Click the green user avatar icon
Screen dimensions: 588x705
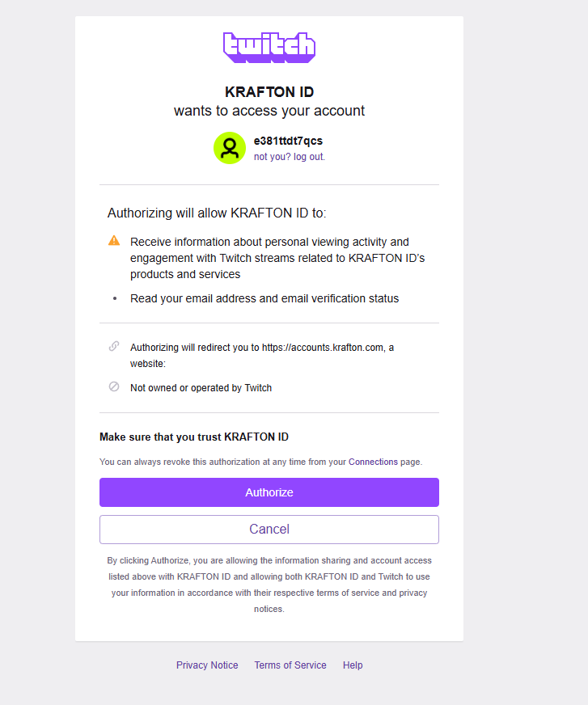pos(230,148)
